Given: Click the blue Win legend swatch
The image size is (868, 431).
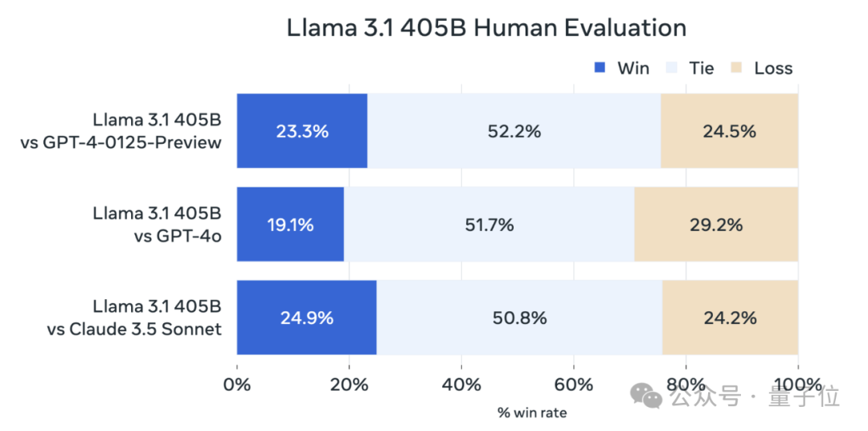Looking at the screenshot, I should (x=600, y=68).
